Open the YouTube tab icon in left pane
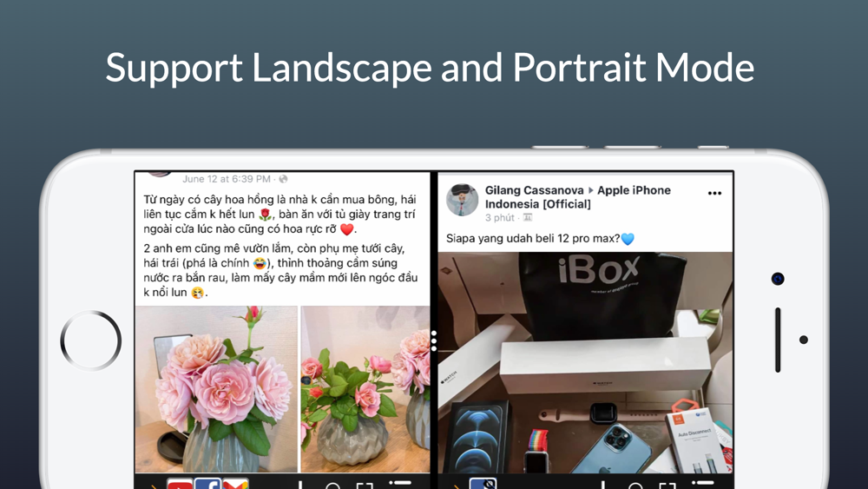Viewport: 868px width, 489px height. click(x=180, y=484)
